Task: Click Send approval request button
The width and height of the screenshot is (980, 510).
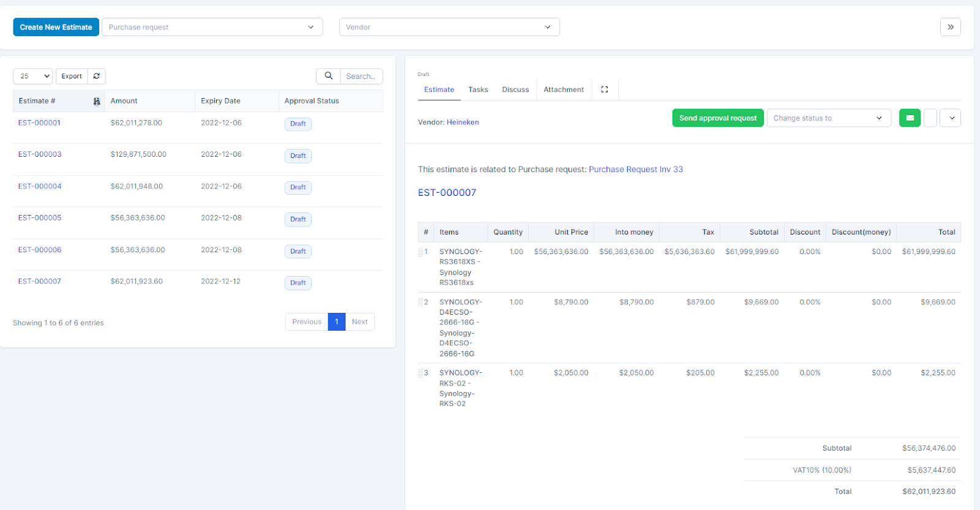Action: [x=718, y=118]
